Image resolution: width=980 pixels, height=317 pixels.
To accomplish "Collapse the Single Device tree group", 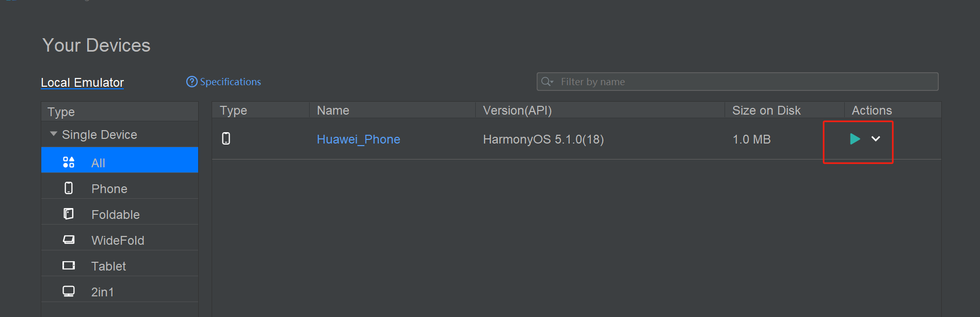I will [54, 134].
